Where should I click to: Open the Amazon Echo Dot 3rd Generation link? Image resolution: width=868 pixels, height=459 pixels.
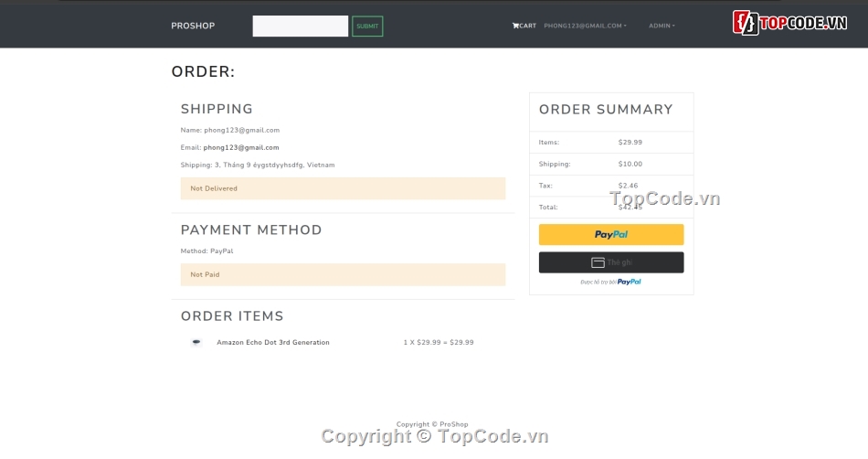click(273, 342)
